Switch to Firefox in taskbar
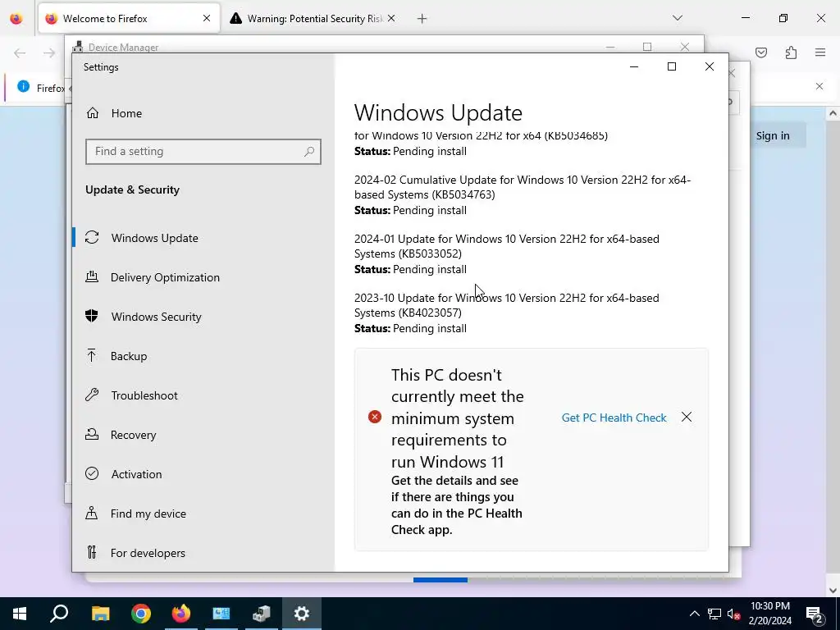Viewport: 840px width, 630px height. (x=181, y=614)
